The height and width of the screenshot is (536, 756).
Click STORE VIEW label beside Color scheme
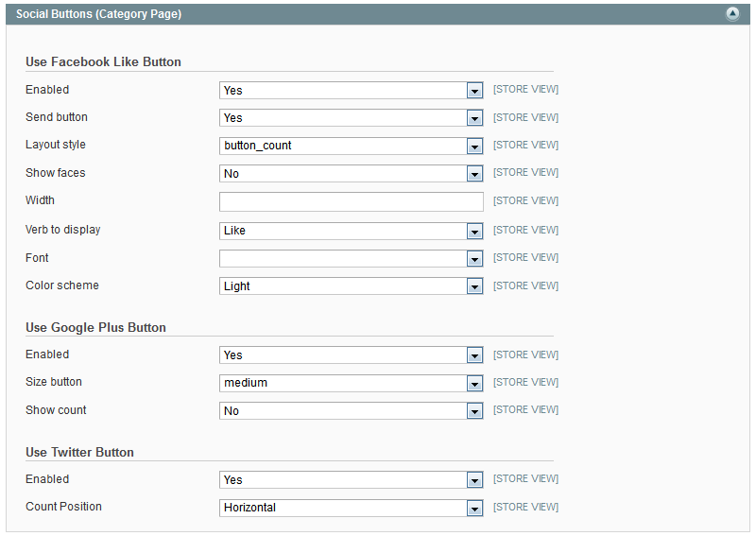(525, 285)
